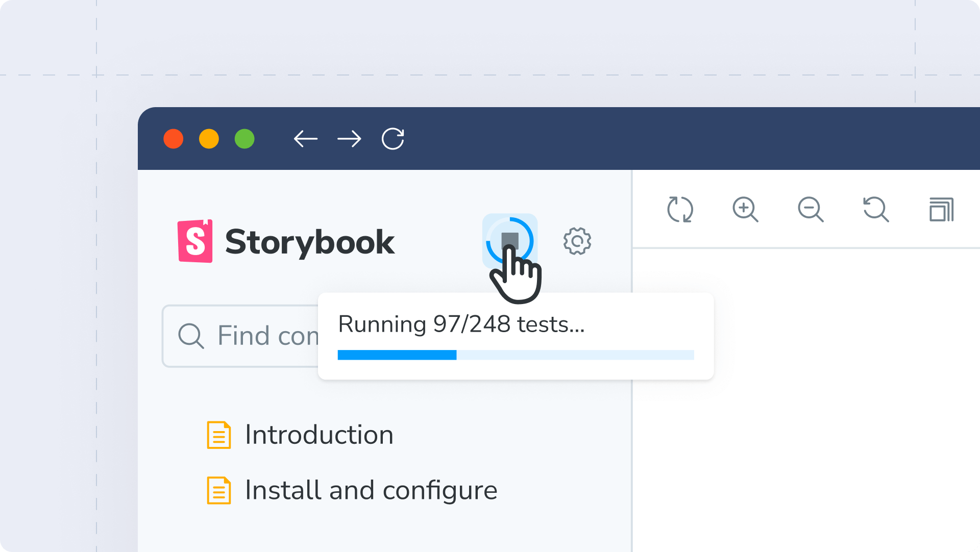980x552 pixels.
Task: Open the Storybook settings gear
Action: [x=577, y=241]
